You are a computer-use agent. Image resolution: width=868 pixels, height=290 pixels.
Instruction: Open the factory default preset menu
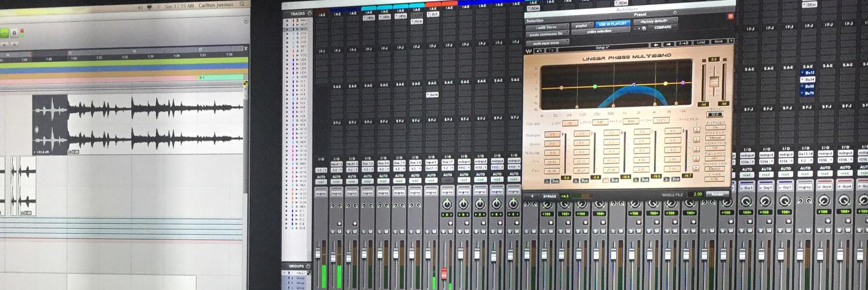coord(655,20)
